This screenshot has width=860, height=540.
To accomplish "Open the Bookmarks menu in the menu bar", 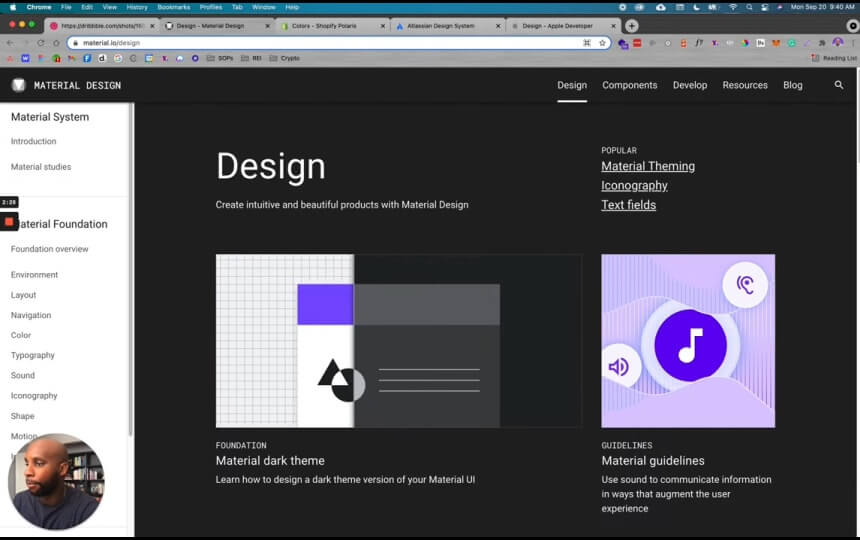I will click(x=173, y=7).
